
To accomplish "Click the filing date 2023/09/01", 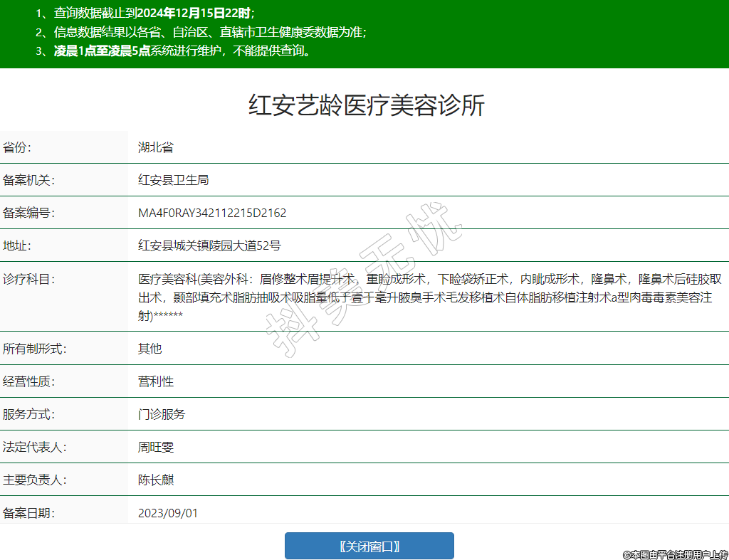I will (x=168, y=513).
